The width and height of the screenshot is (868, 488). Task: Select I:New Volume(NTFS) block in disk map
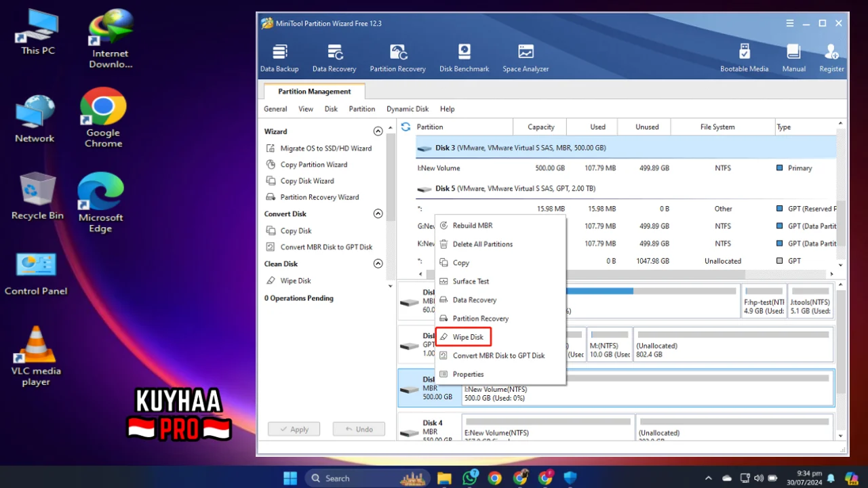[648, 388]
